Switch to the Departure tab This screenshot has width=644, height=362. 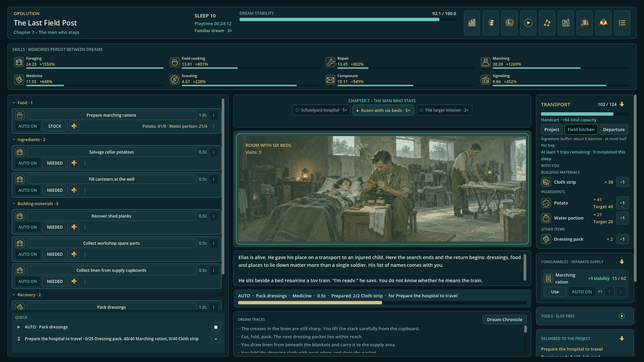pyautogui.click(x=614, y=129)
